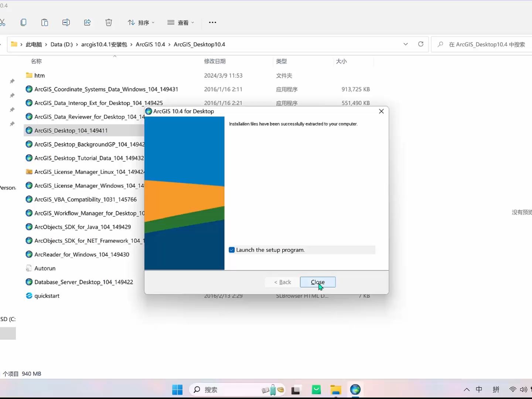Image resolution: width=532 pixels, height=399 pixels.
Task: Navigate to ArcGIS 10.4 in the breadcrumb
Action: pos(150,44)
